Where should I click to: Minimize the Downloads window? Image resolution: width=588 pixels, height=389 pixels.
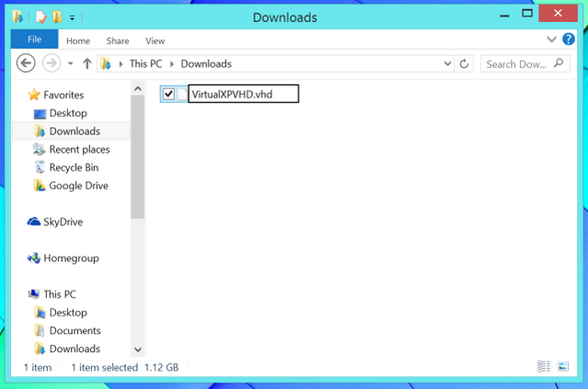coord(505,14)
